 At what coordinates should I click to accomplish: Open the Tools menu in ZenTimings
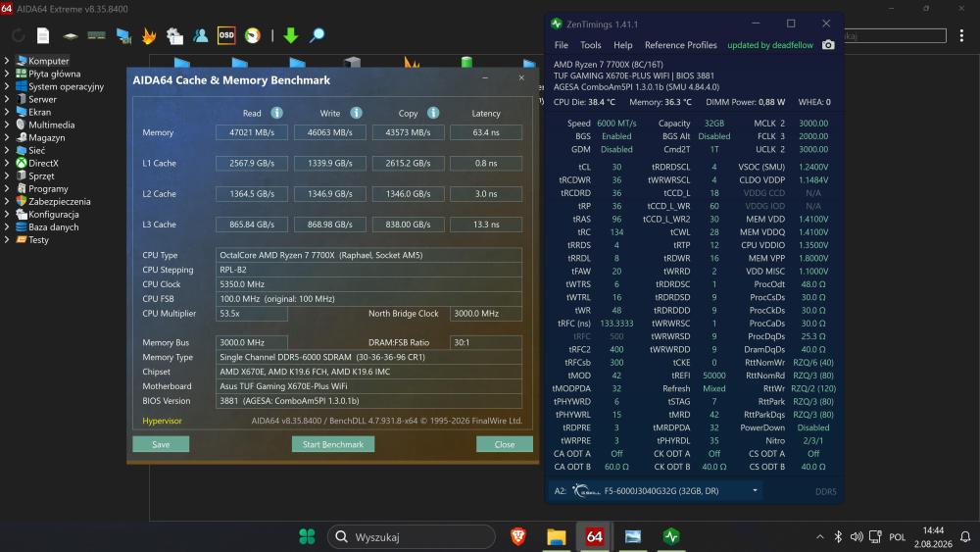point(591,45)
